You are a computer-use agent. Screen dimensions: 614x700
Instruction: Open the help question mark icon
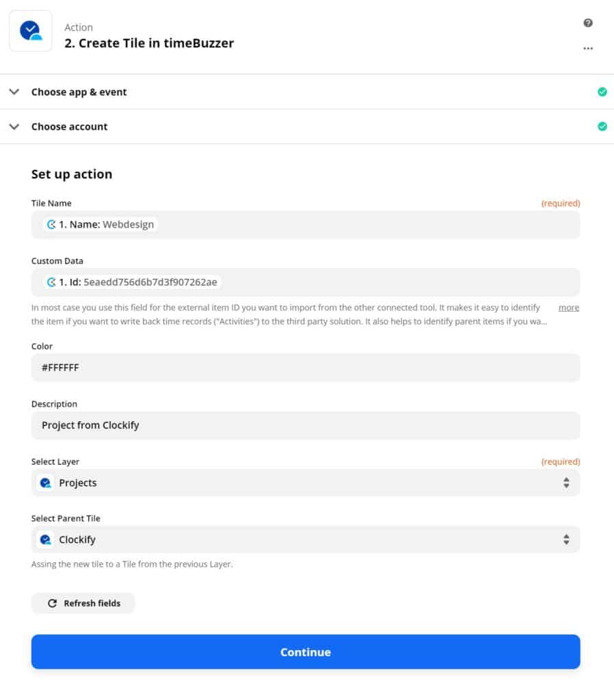pos(588,23)
